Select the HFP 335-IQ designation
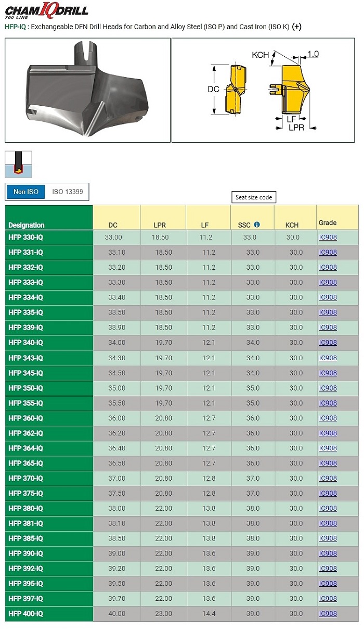This screenshot has width=364, height=629. click(26, 312)
